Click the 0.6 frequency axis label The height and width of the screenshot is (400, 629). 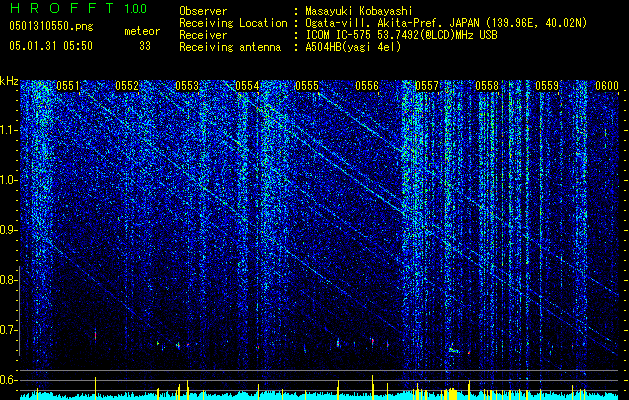[8, 380]
